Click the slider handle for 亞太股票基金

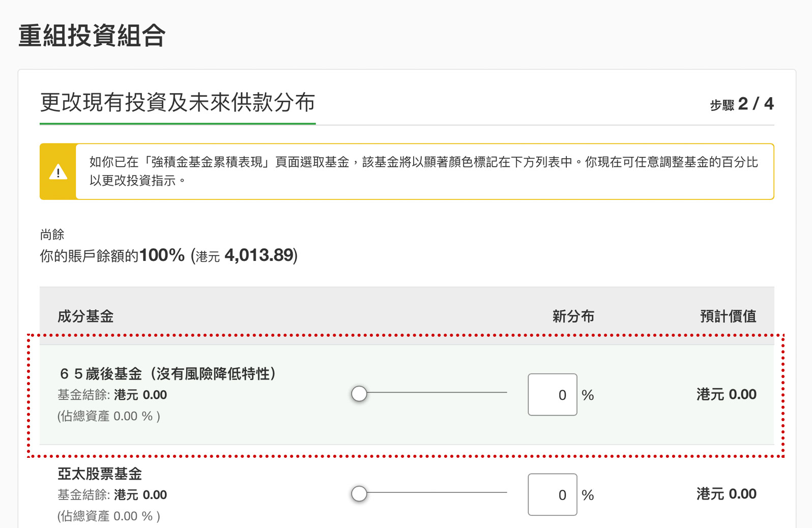point(359,493)
